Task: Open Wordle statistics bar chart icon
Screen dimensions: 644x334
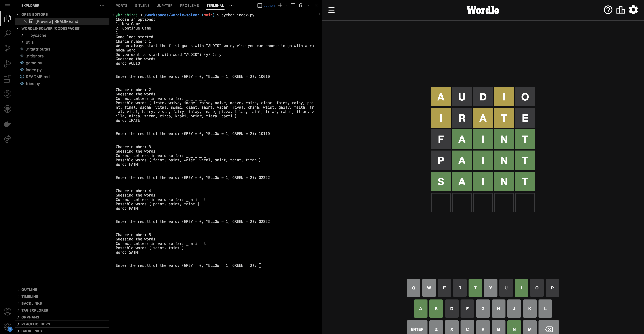Action: coord(621,10)
